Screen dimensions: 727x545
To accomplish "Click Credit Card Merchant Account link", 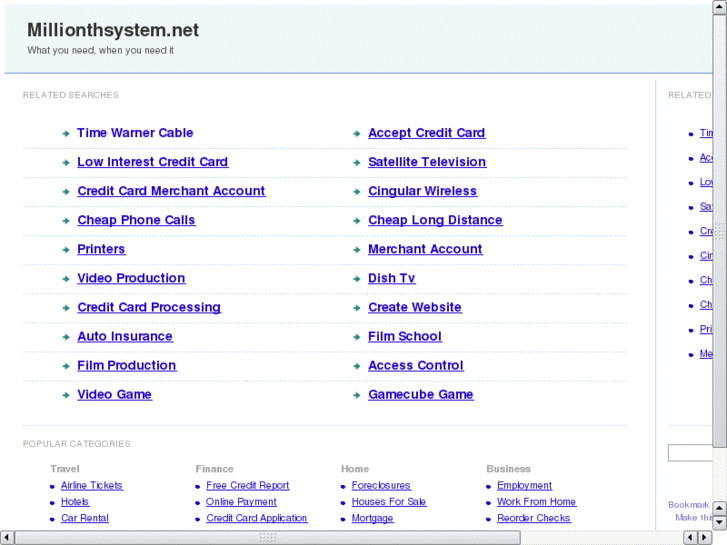I will pos(171,191).
